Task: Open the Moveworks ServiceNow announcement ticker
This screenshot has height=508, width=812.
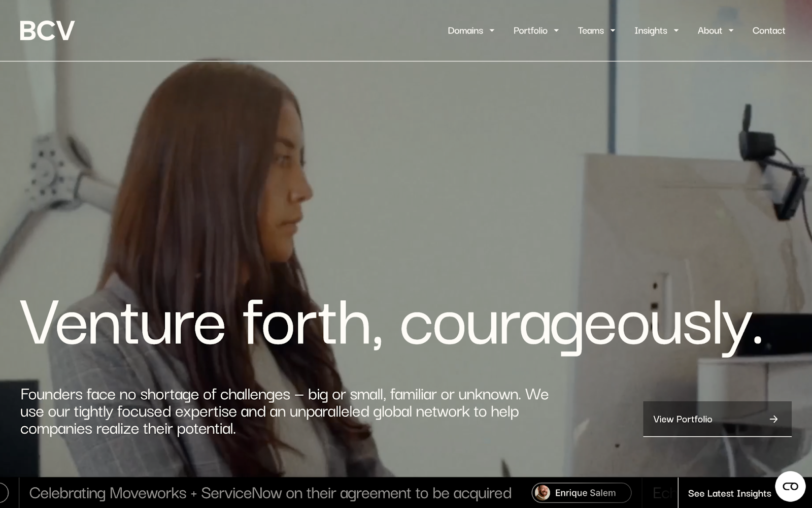Action: [270, 493]
